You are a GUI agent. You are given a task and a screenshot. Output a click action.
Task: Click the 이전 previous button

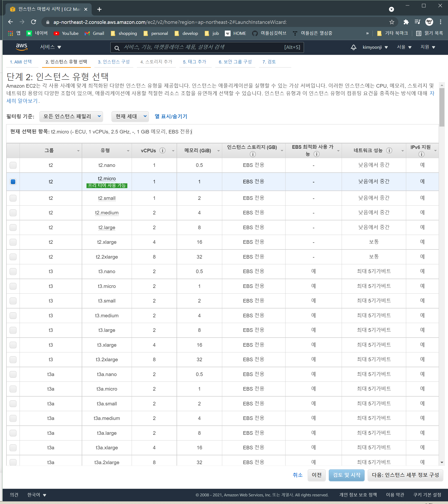pyautogui.click(x=316, y=475)
